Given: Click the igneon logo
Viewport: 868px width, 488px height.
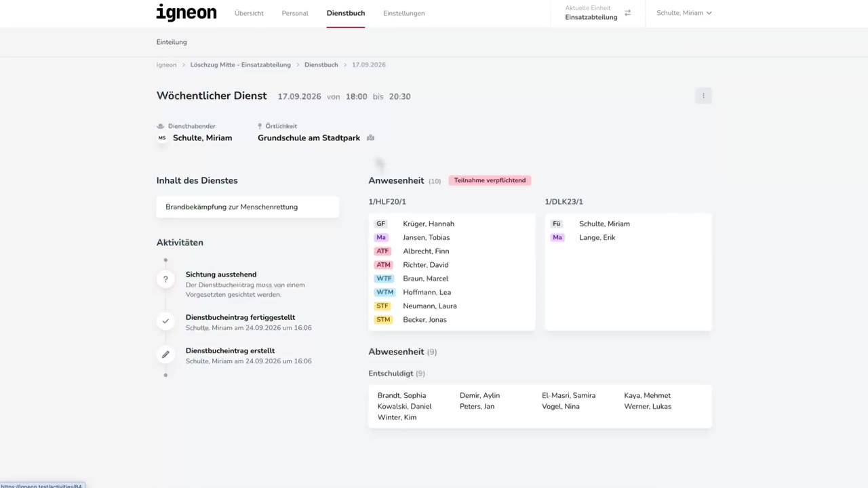Looking at the screenshot, I should [186, 13].
